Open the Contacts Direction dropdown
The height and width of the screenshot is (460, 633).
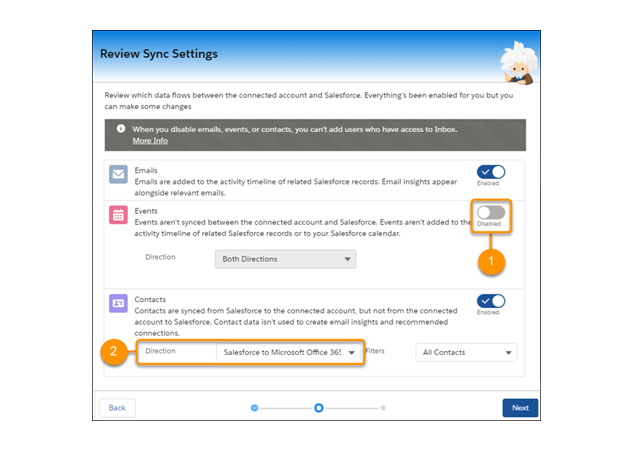point(290,352)
